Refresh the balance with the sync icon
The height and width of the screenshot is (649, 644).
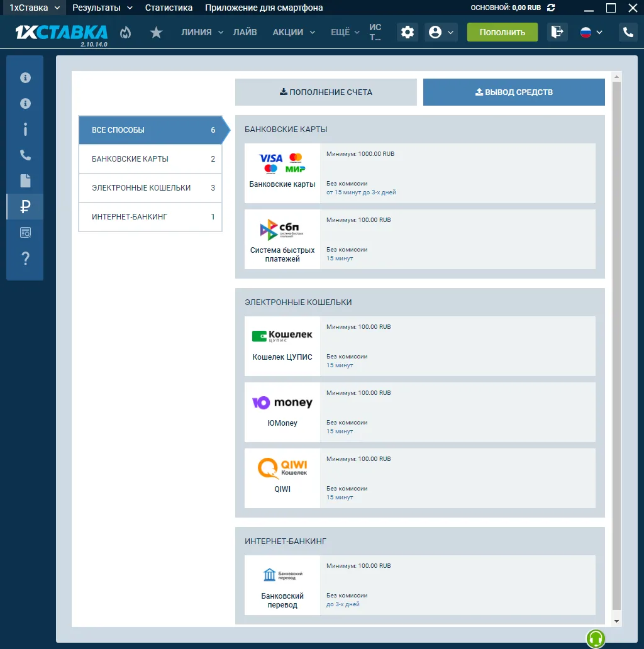coord(552,8)
